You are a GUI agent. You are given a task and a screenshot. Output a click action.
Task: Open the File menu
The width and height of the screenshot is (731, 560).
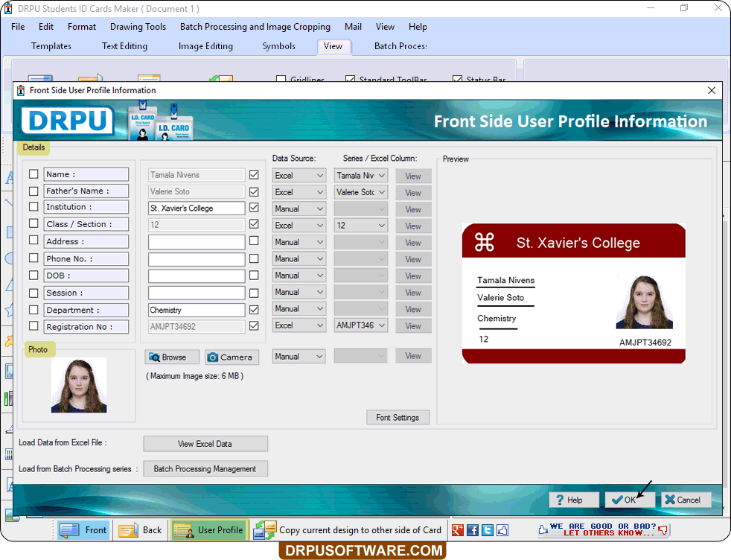18,27
